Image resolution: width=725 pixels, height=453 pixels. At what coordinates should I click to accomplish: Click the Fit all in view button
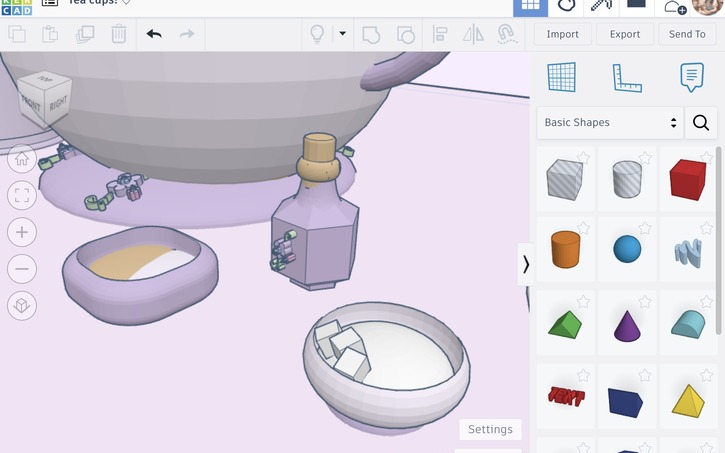22,195
